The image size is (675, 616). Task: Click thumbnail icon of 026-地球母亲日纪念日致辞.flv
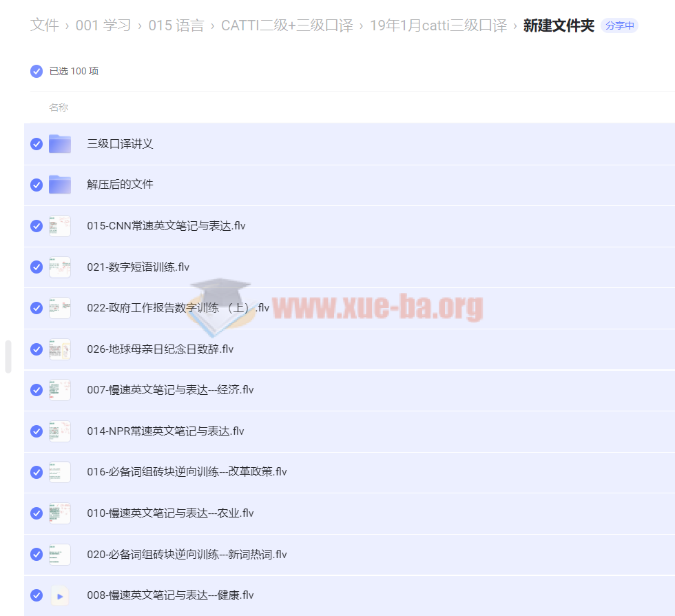(60, 349)
